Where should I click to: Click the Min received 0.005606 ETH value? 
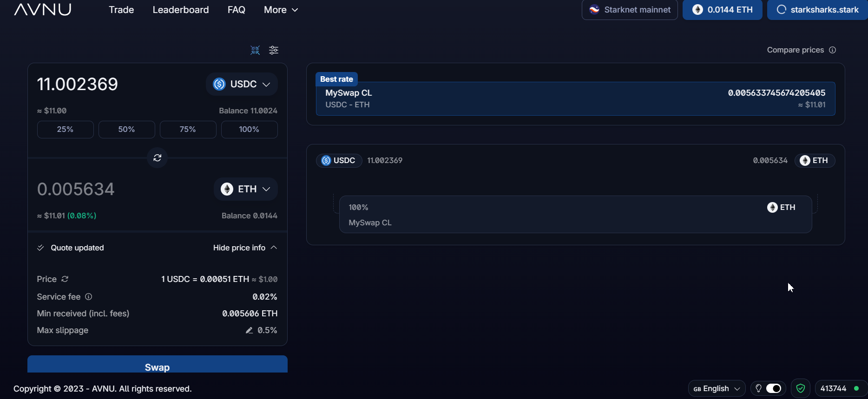(x=250, y=314)
